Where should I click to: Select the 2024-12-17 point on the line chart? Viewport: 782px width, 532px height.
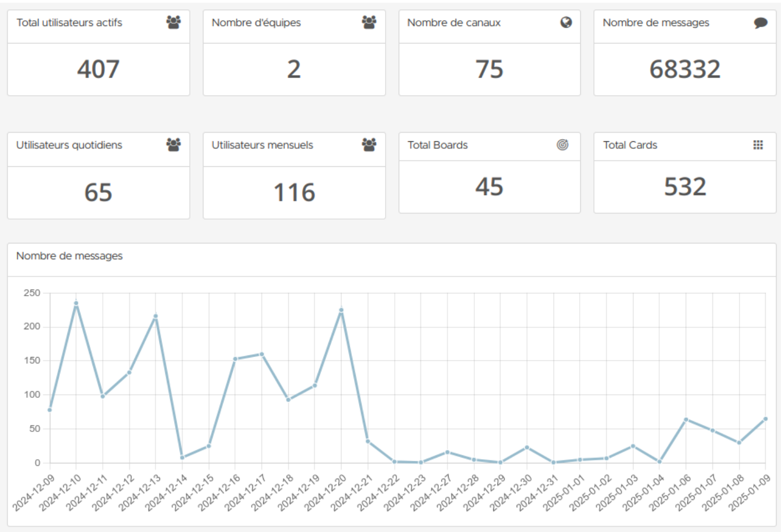point(262,354)
